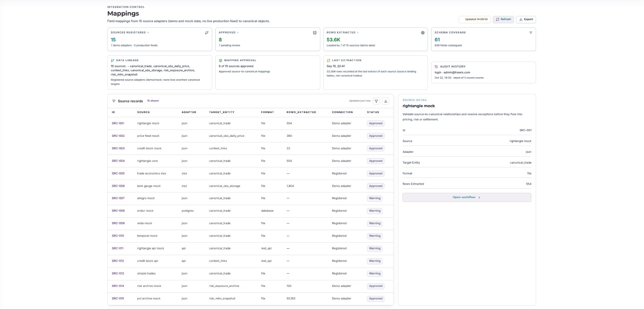
Task: Click the target icon on Rows Extracted card
Action: coord(423,33)
